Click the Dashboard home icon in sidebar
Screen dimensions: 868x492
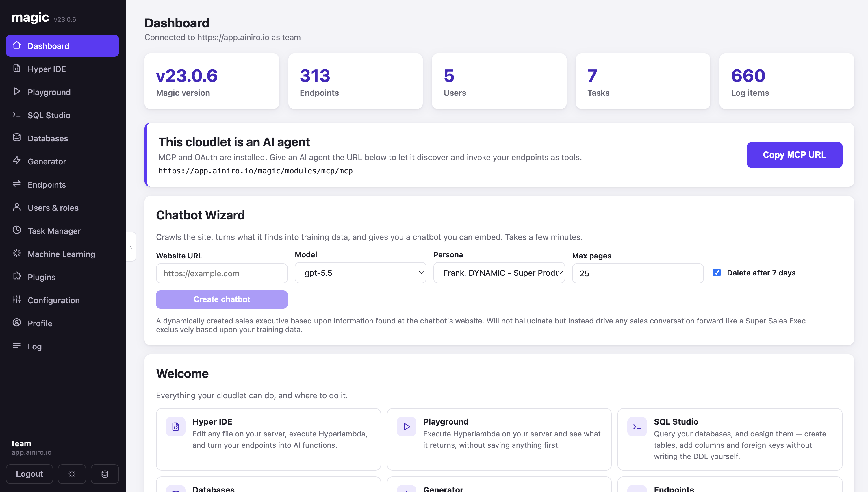coord(17,45)
